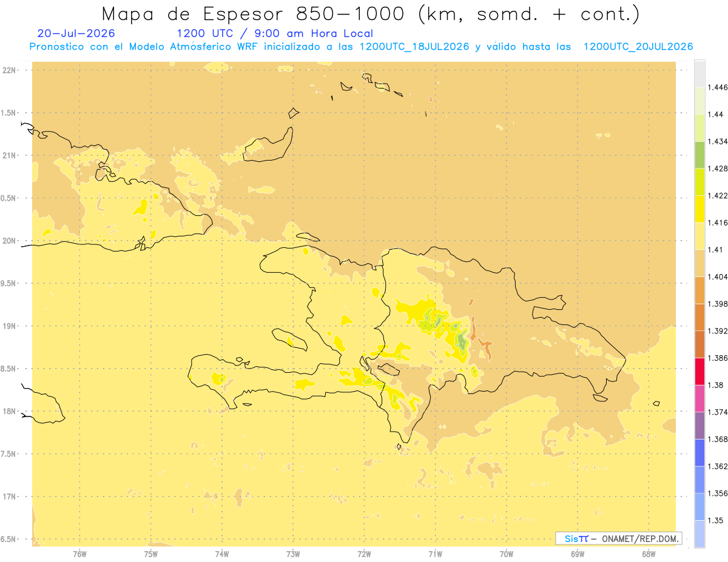
Task: Click the legend value '1.446'
Action: click(x=717, y=87)
